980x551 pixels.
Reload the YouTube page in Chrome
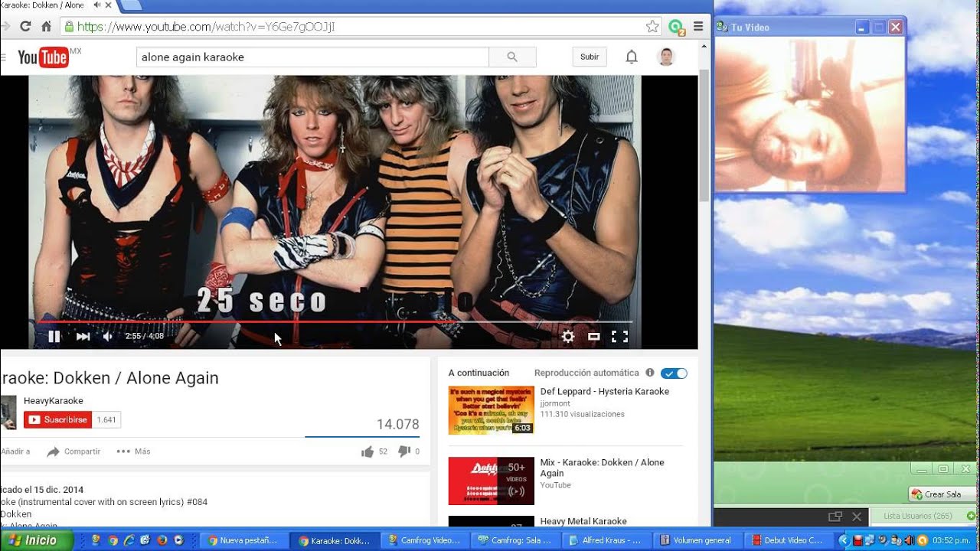point(25,27)
